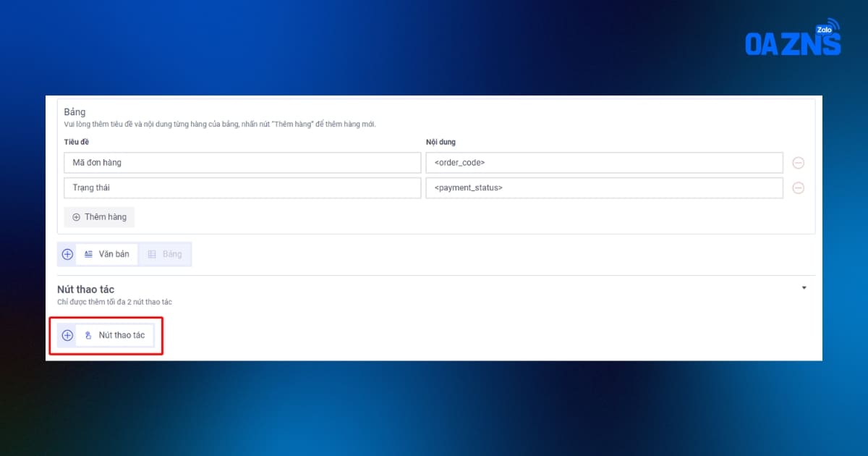868x456 pixels.
Task: Click the Nút thao tác section heading
Action: 85,290
